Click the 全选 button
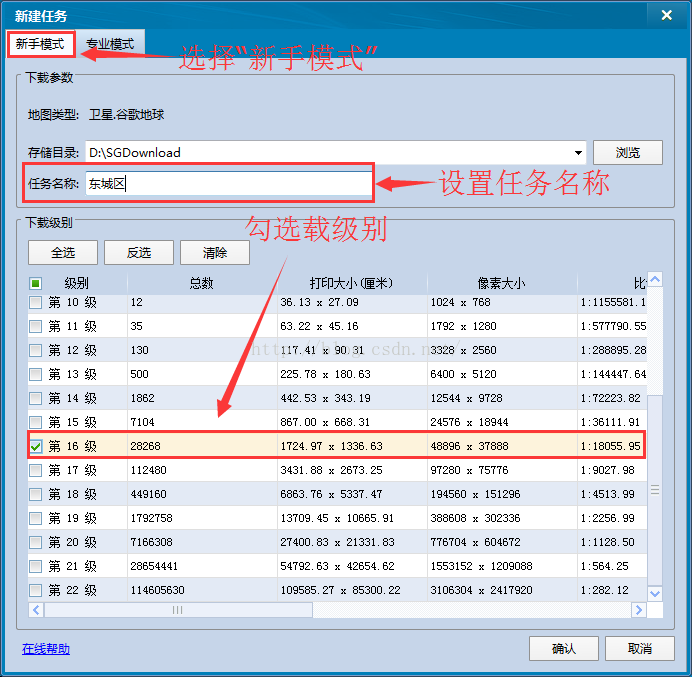This screenshot has height=677, width=692. coord(63,252)
